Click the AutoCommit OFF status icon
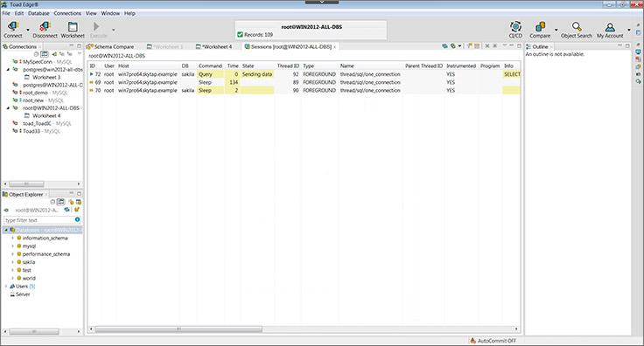The width and height of the screenshot is (644, 346). (473, 341)
